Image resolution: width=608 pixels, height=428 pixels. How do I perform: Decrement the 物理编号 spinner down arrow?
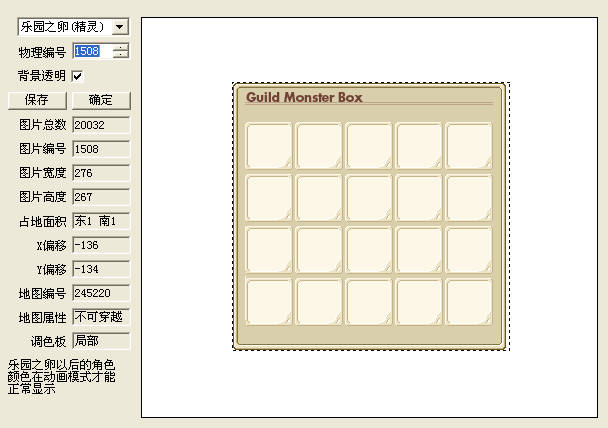(x=121, y=55)
